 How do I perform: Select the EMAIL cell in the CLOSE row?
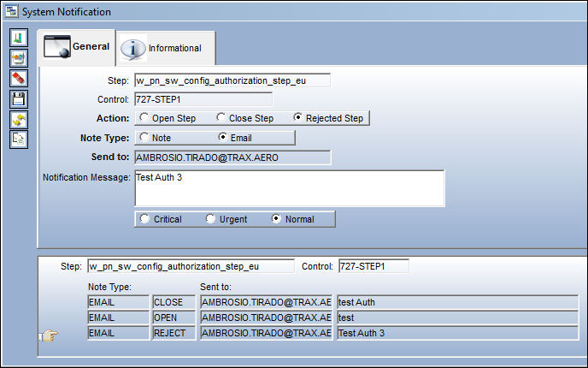(x=118, y=302)
